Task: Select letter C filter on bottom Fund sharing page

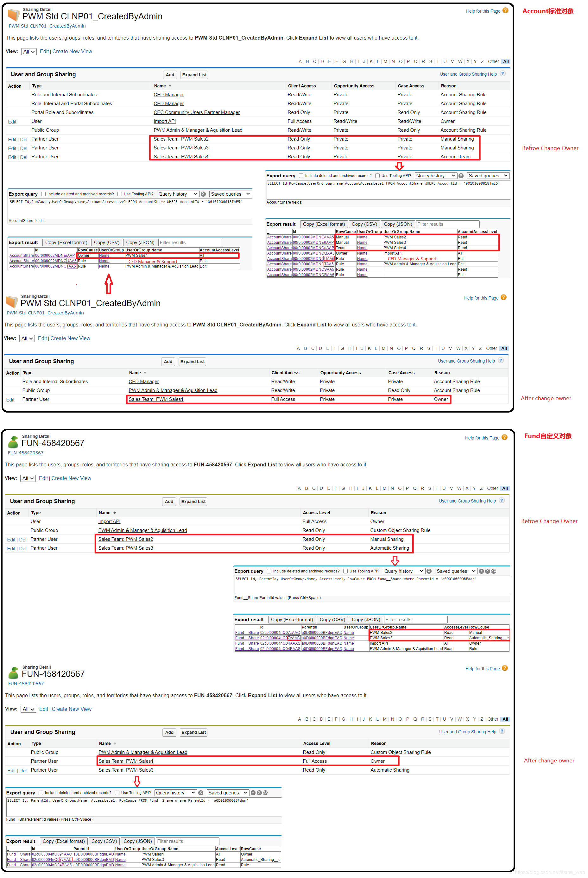Action: 314,719
